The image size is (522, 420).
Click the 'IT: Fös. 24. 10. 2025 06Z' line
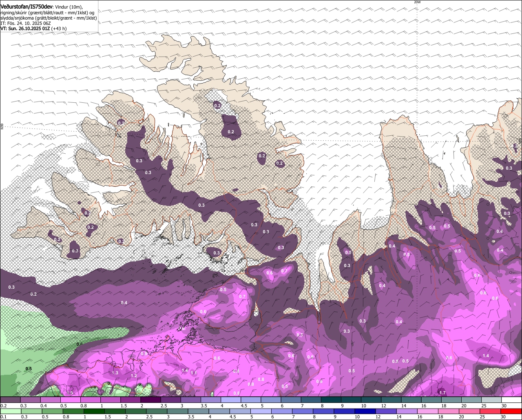pyautogui.click(x=25, y=23)
